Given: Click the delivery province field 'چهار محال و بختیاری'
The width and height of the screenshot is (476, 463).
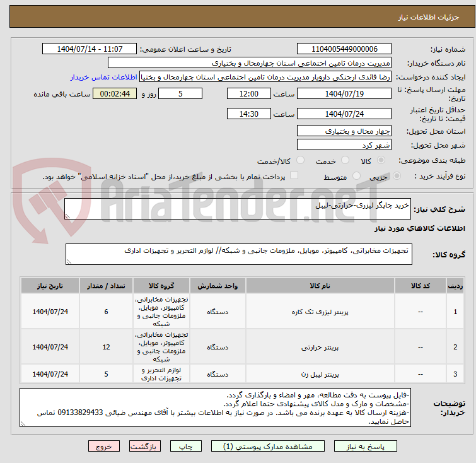Looking at the screenshot, I should point(344,131).
